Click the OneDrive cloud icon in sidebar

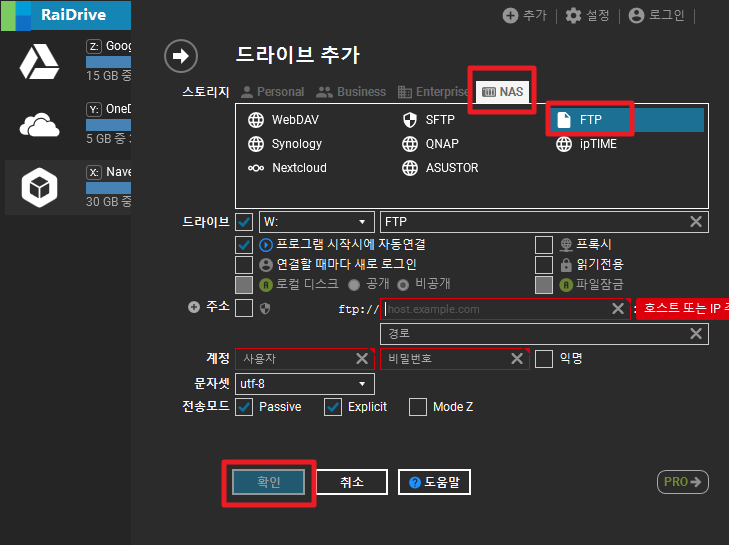tap(40, 125)
